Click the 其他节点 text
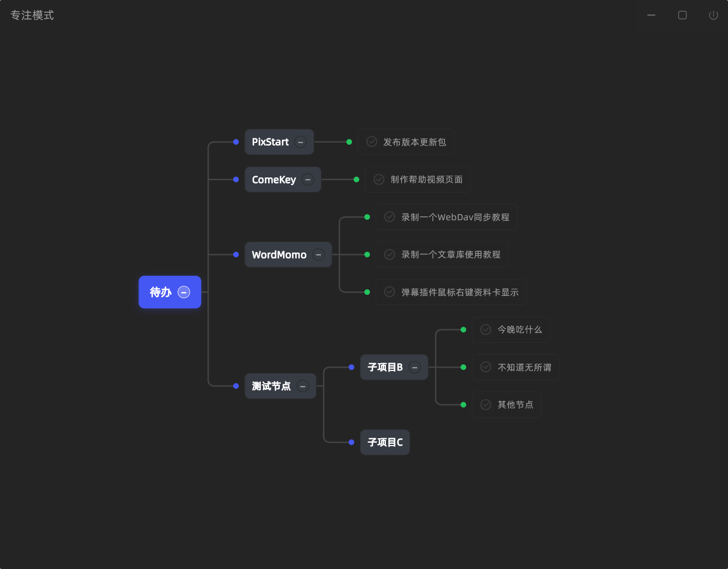This screenshot has width=728, height=569. click(x=516, y=405)
